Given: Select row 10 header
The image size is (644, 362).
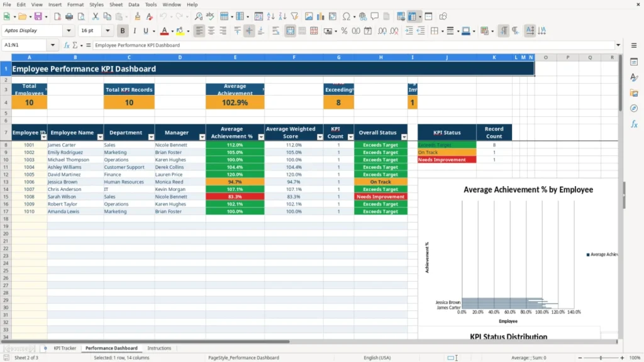Looking at the screenshot, I should [6, 160].
